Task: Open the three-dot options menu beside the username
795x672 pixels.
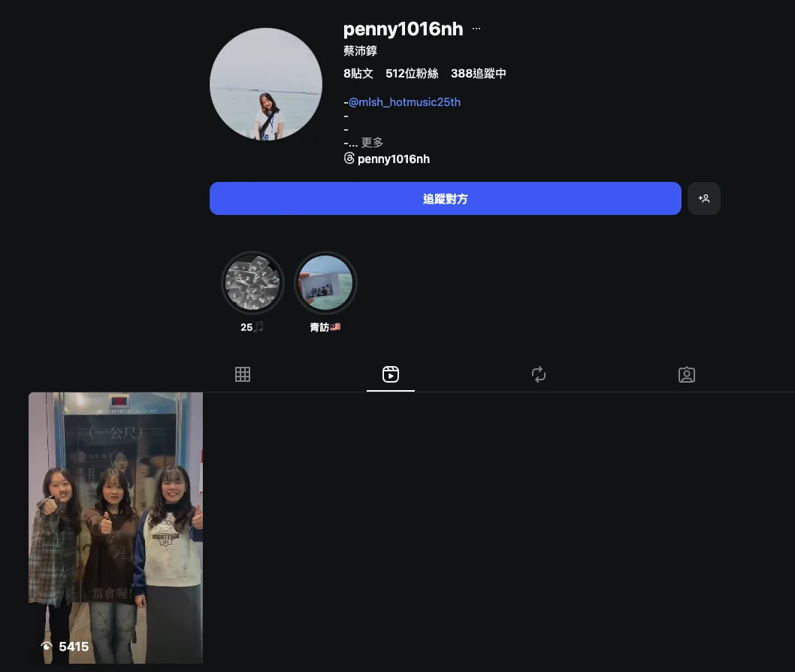Action: [x=476, y=29]
